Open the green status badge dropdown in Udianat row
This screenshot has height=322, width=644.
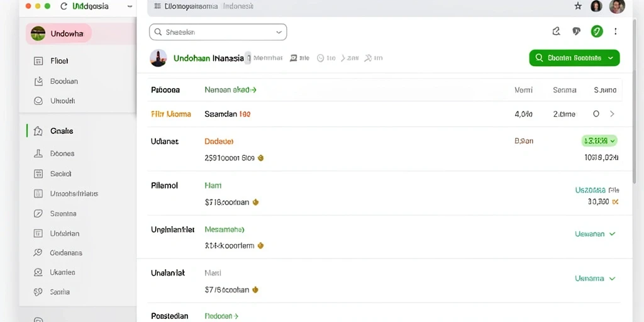pyautogui.click(x=599, y=141)
